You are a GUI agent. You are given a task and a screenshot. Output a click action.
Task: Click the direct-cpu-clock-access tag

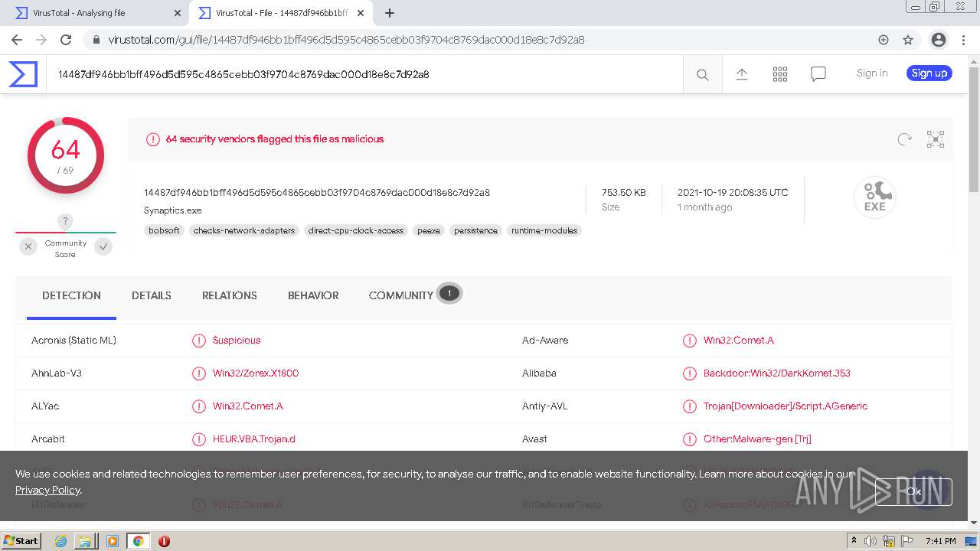pyautogui.click(x=356, y=230)
